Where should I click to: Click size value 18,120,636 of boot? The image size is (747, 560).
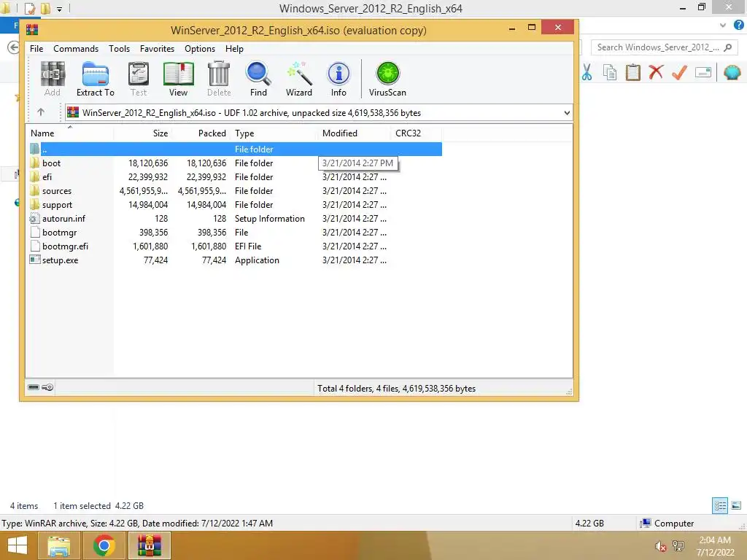[x=148, y=163]
